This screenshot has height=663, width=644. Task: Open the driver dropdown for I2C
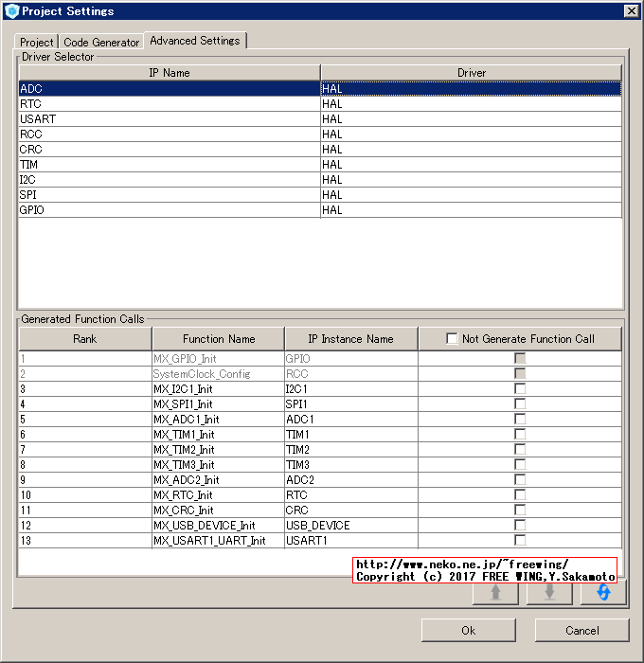tap(471, 180)
